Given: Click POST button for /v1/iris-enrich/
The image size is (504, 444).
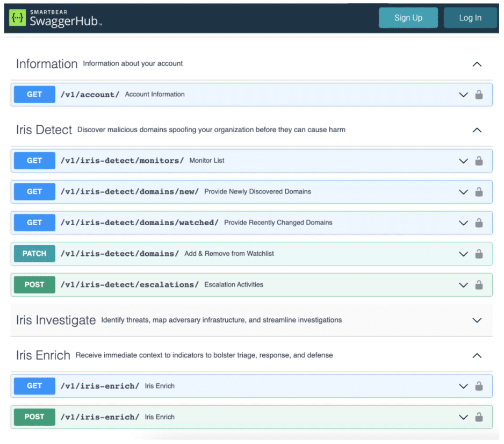Looking at the screenshot, I should [x=34, y=417].
